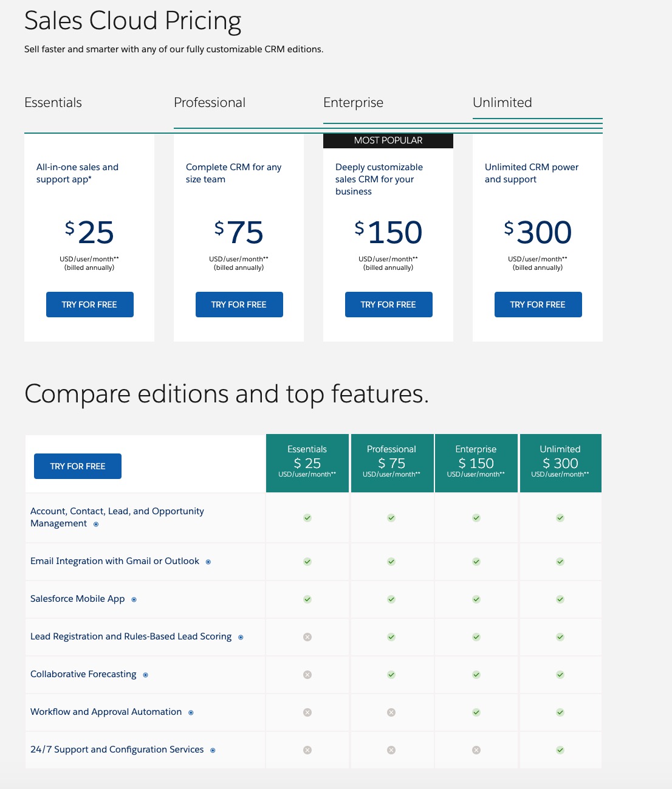
Task: Click Try For Free in comparison table header
Action: pos(78,466)
